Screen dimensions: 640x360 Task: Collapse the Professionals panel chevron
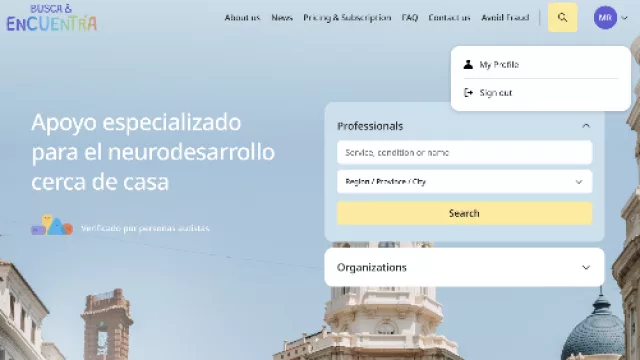click(x=586, y=126)
